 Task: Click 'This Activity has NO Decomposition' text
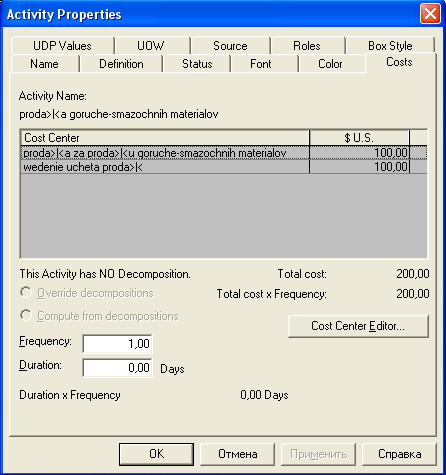(x=105, y=274)
